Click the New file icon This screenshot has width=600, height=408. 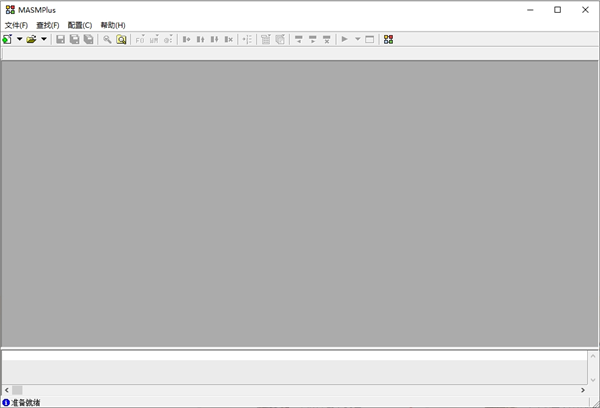[7, 39]
